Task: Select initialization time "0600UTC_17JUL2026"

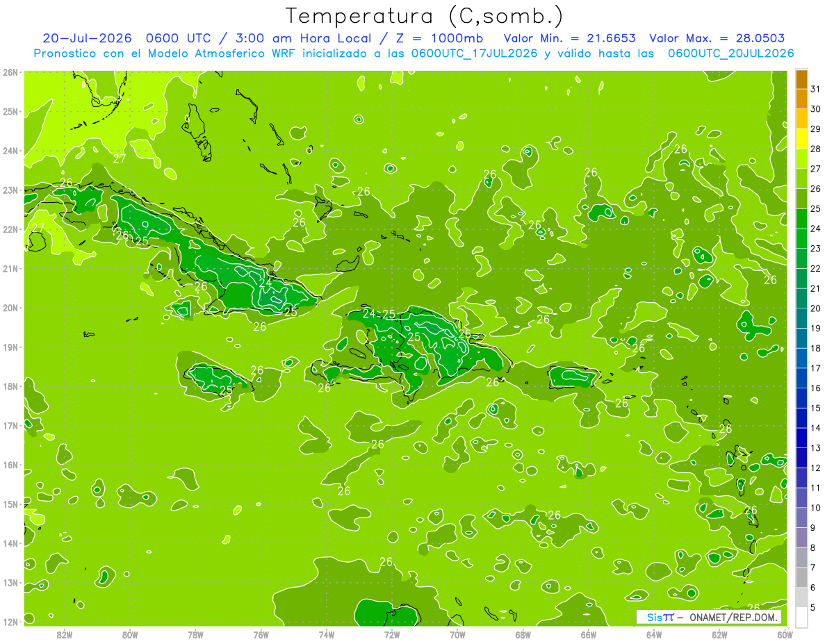Action: click(x=473, y=53)
